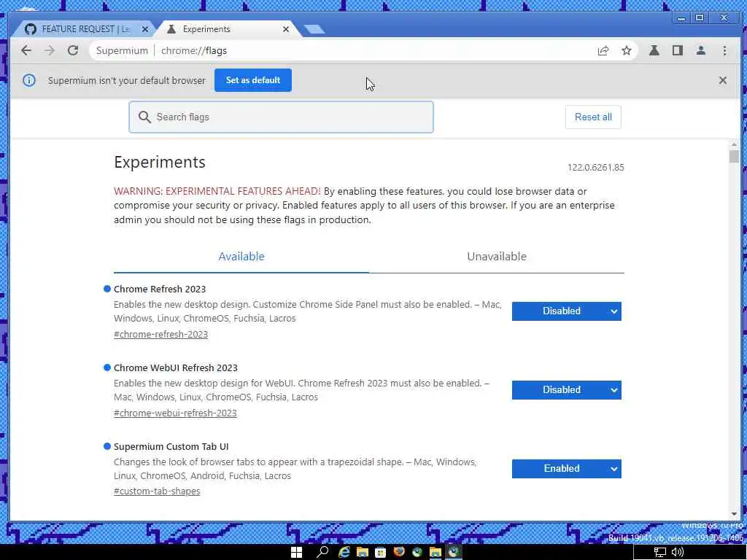Click the Reset all button
Screen dimensions: 747x560
593,117
